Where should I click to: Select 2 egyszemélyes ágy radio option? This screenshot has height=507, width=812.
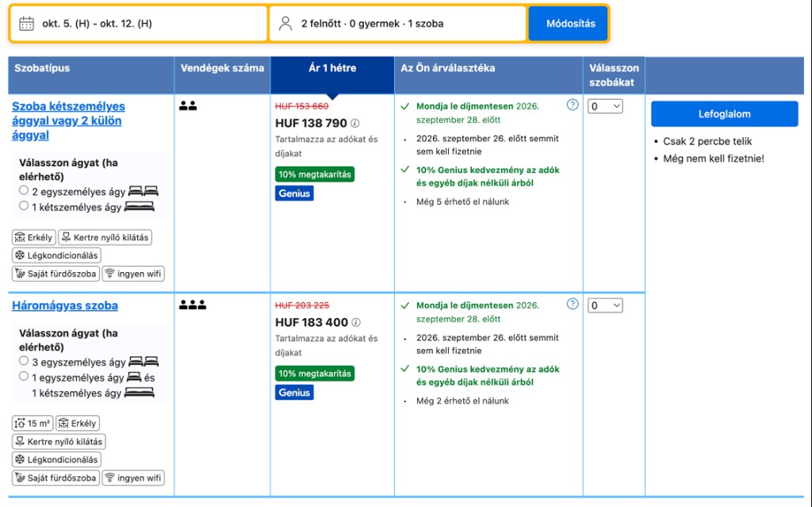24,190
